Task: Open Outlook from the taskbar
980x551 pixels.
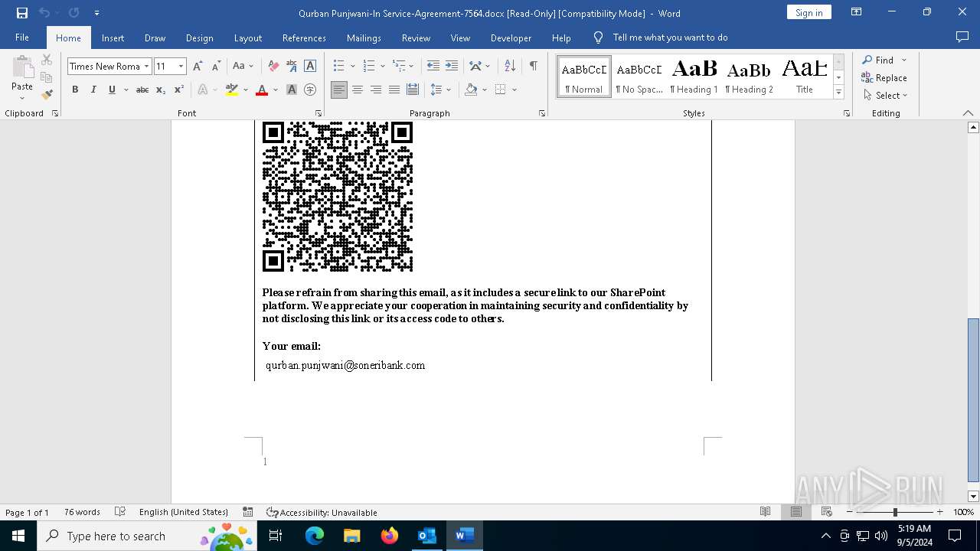Action: point(426,536)
